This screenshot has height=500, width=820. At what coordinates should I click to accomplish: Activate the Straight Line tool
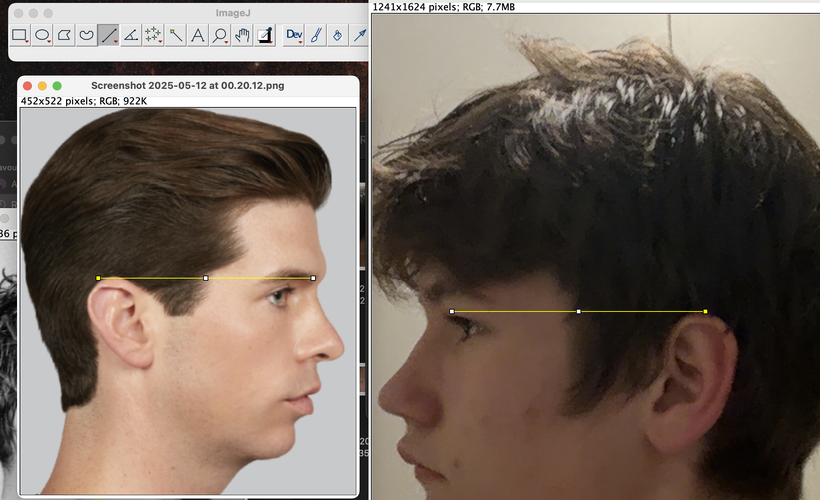pyautogui.click(x=109, y=36)
